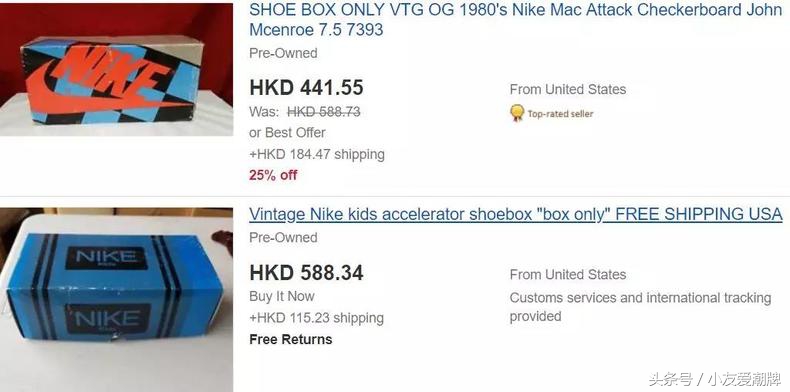
Task: Click the Free Returns label
Action: (291, 340)
